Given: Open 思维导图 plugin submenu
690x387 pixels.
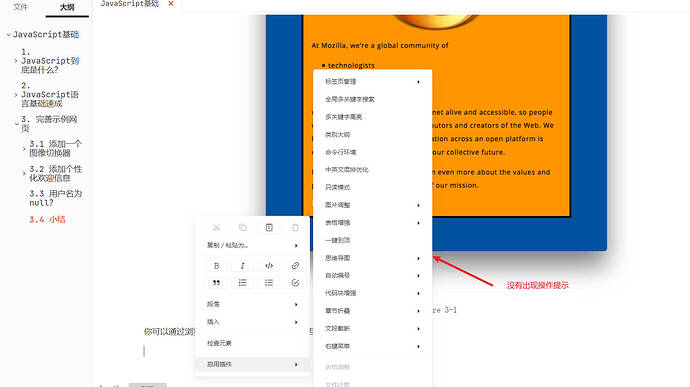Looking at the screenshot, I should 372,258.
